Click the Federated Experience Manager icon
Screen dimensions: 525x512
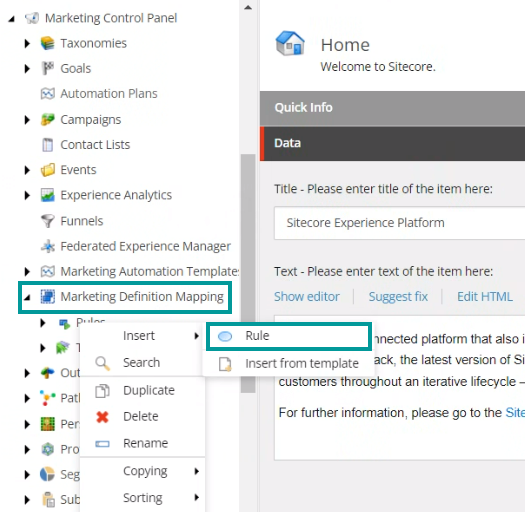[48, 246]
